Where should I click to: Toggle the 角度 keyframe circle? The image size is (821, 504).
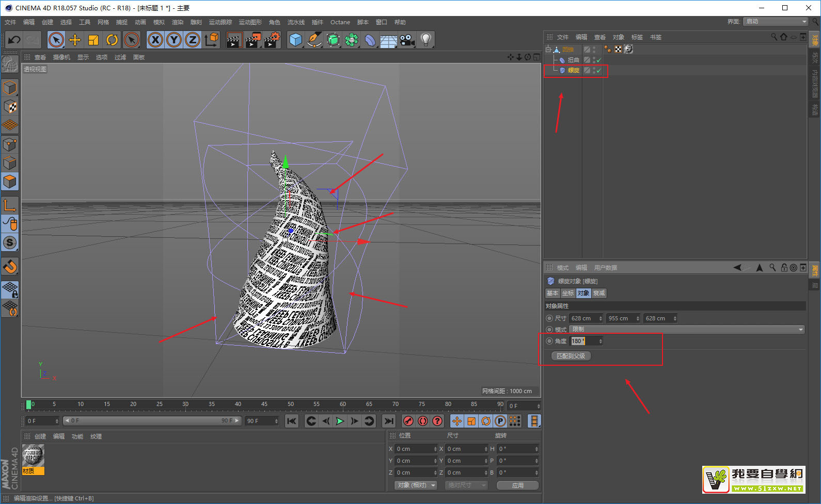pyautogui.click(x=549, y=341)
